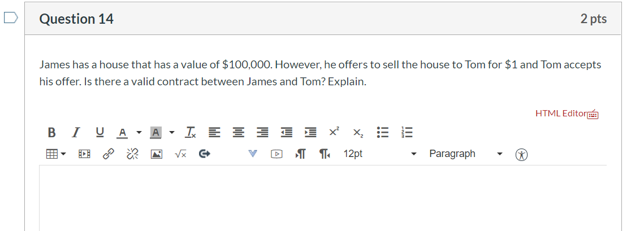Apply superscript formatting
The width and height of the screenshot is (644, 231).
[x=334, y=132]
